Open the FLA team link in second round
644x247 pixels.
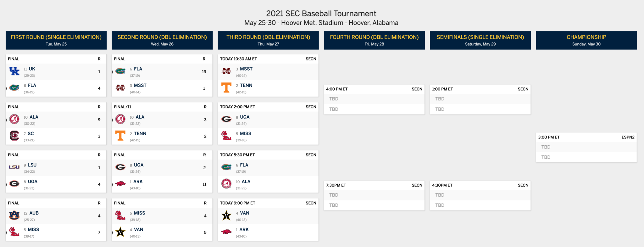point(138,69)
